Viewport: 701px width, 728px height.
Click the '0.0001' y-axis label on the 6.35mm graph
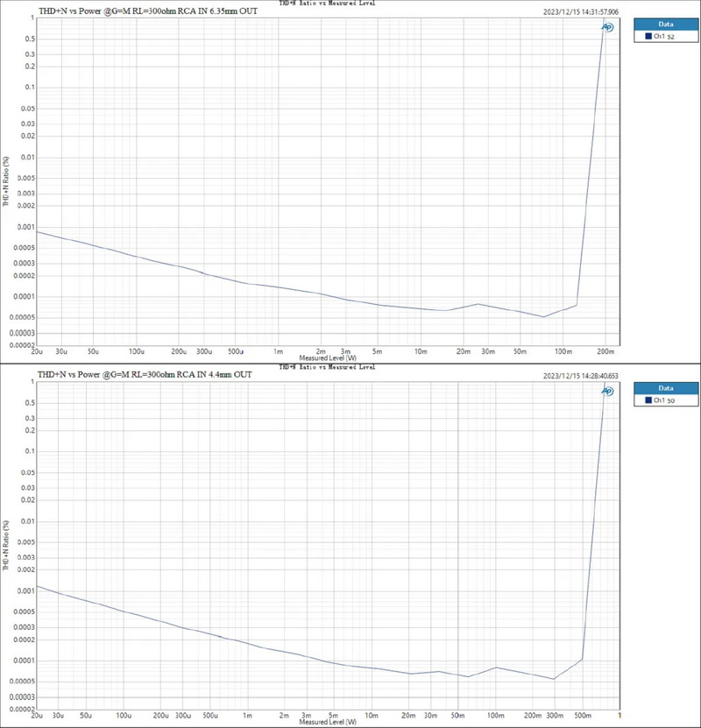[x=25, y=297]
